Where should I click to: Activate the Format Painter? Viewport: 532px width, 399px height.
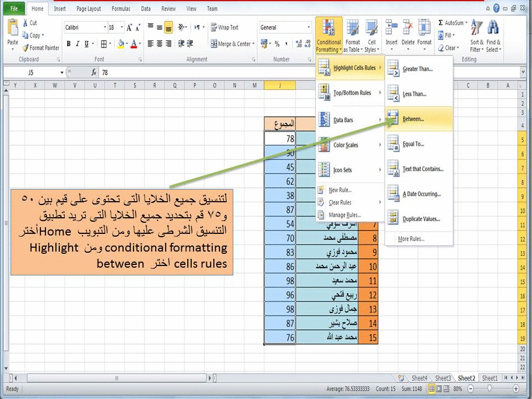42,48
